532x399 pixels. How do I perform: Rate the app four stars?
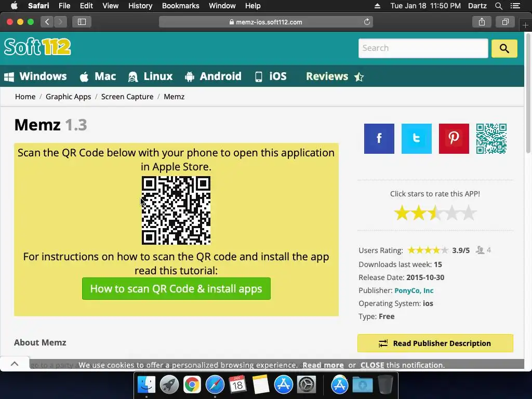click(x=451, y=213)
